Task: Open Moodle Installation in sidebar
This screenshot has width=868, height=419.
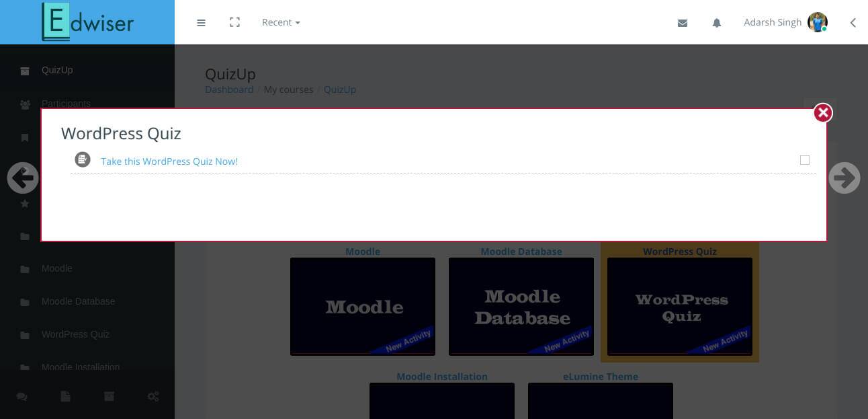Action: (81, 367)
